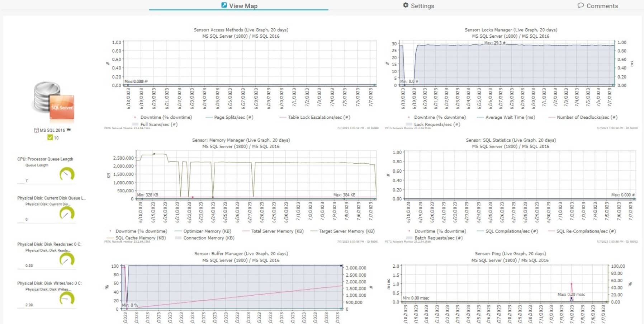Image resolution: width=644 pixels, height=324 pixels.
Task: Click Target Server Memory (KB) legend entry
Action: 342,231
